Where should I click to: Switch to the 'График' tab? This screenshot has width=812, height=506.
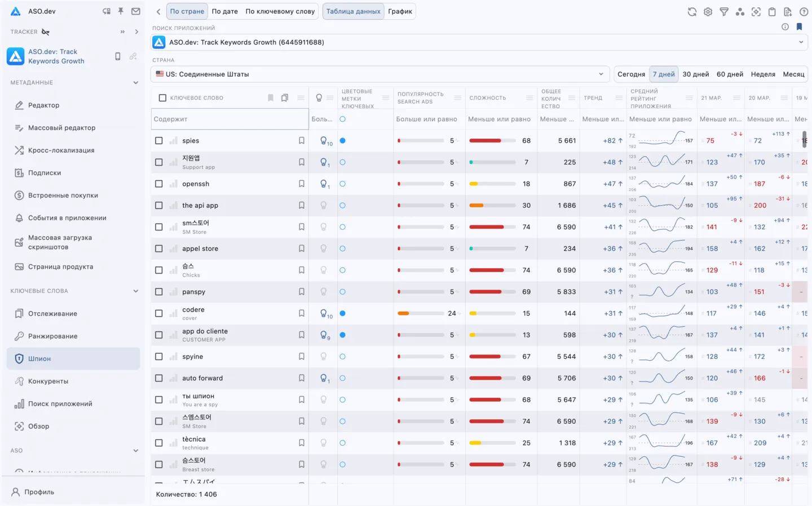(x=400, y=11)
